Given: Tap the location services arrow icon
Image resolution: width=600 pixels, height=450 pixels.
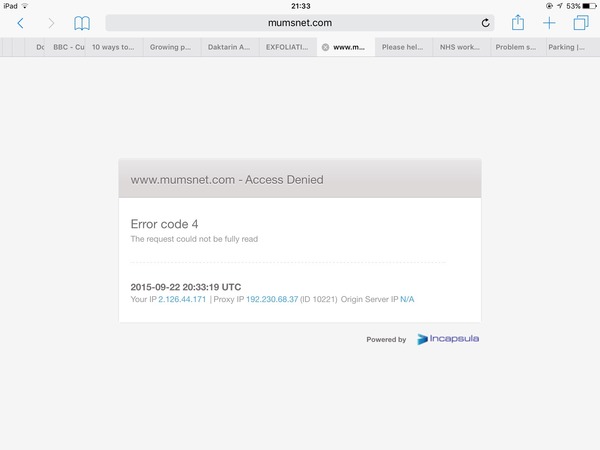Looking at the screenshot, I should pos(559,6).
